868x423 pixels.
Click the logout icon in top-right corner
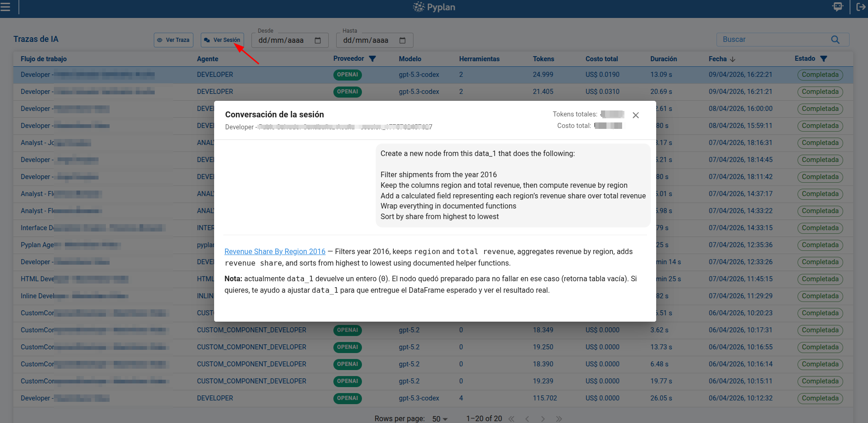860,7
